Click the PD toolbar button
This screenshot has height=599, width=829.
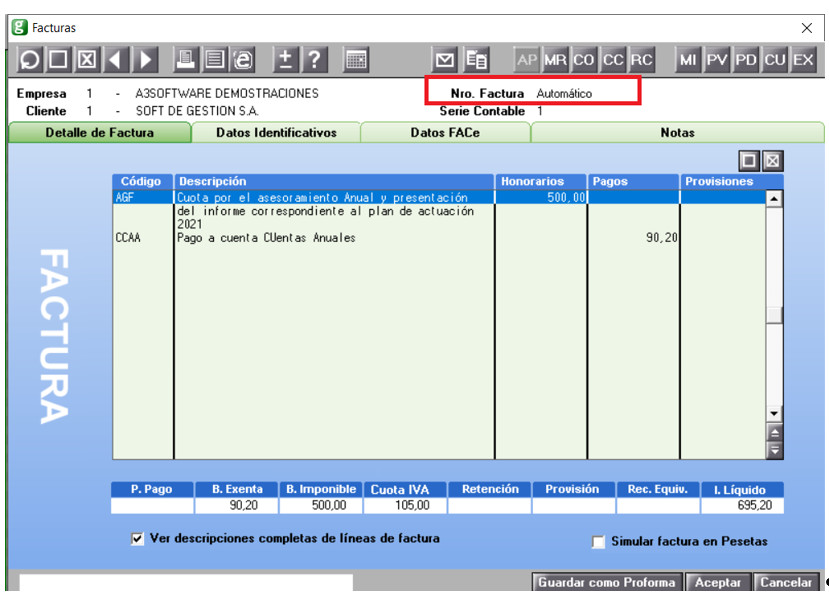click(745, 60)
